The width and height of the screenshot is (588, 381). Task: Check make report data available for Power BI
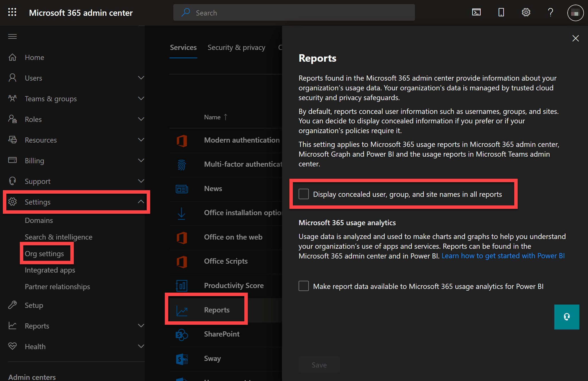point(303,286)
